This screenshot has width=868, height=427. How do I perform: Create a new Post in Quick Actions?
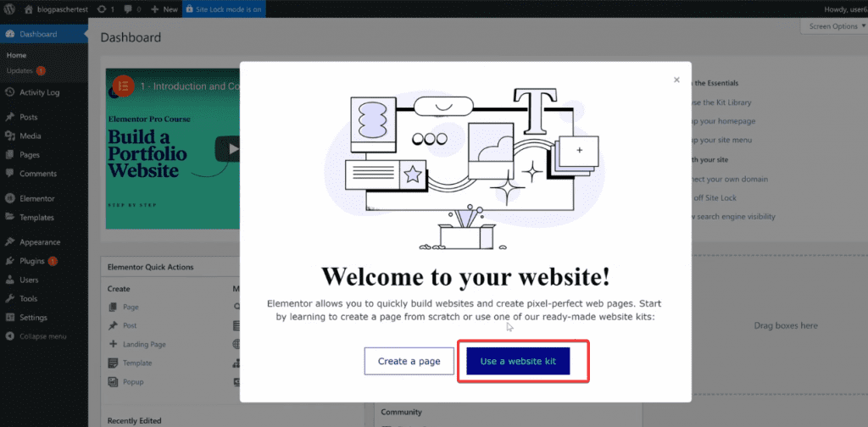point(130,326)
